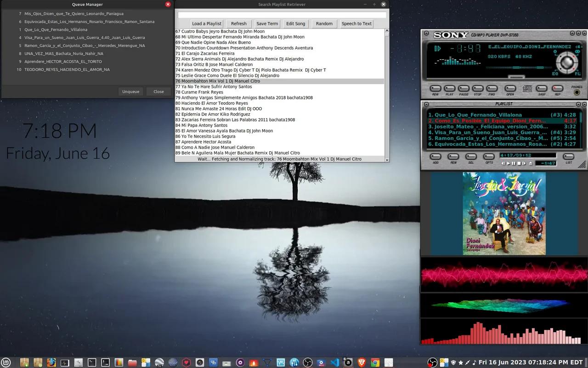Open the Linux Mint start menu

(6, 362)
